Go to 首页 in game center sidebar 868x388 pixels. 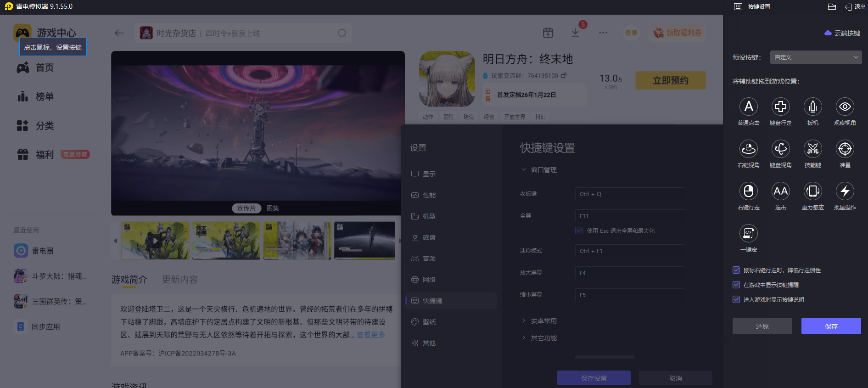click(35, 68)
